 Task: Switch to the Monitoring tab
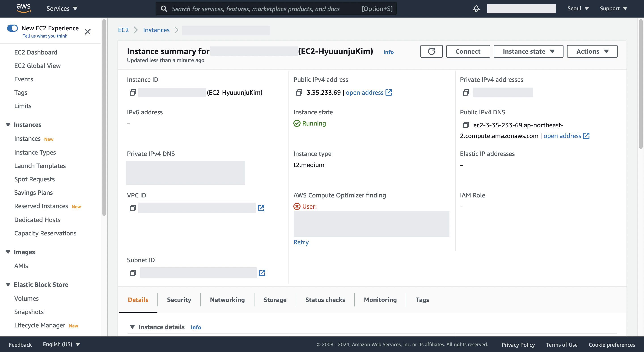380,300
